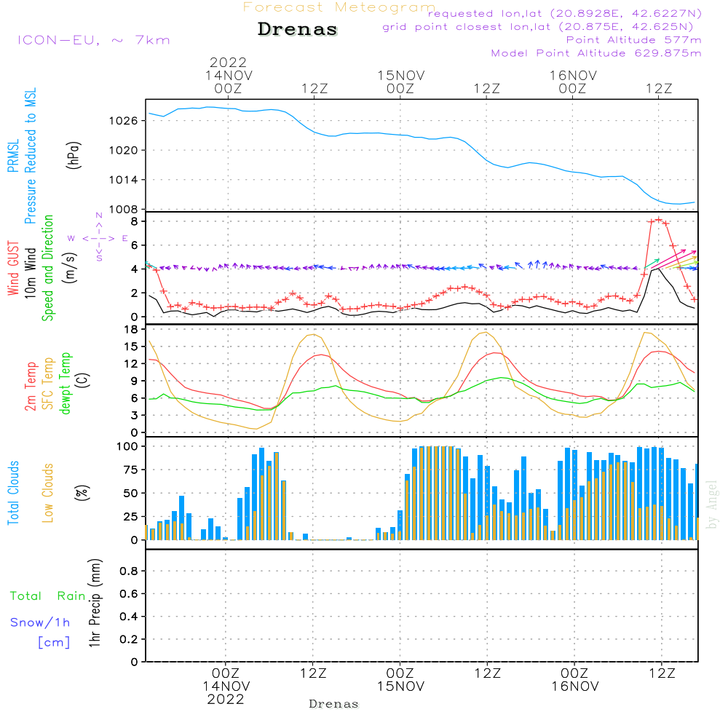728x728 pixels.
Task: Click the blue "Snow/1h" label
Action: coord(40,622)
